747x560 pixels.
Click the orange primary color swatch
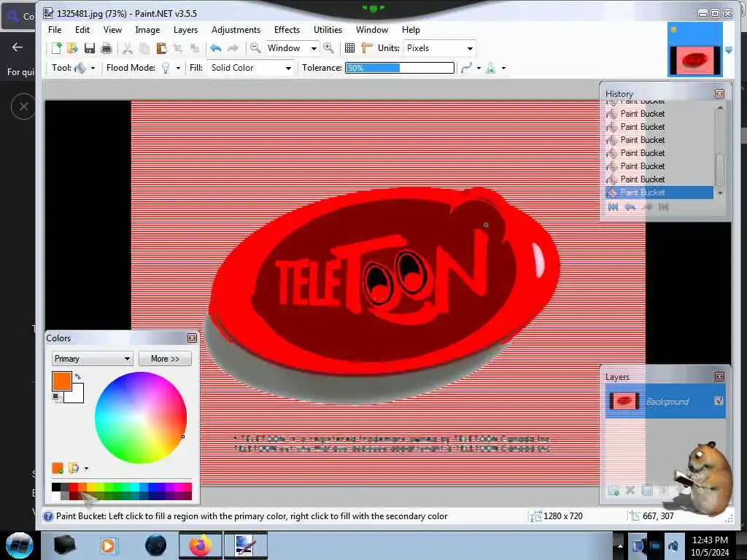(x=61, y=381)
